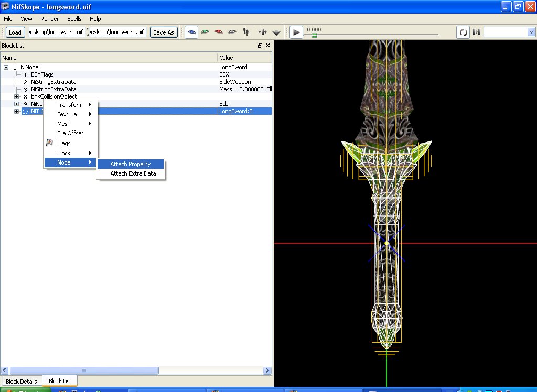Click the loop animation icon

(x=463, y=32)
